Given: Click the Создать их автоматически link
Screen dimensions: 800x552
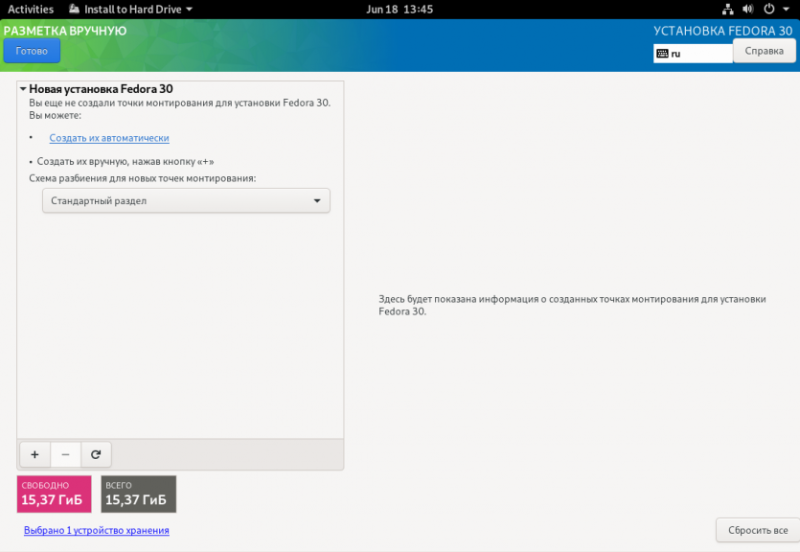Looking at the screenshot, I should pyautogui.click(x=109, y=138).
